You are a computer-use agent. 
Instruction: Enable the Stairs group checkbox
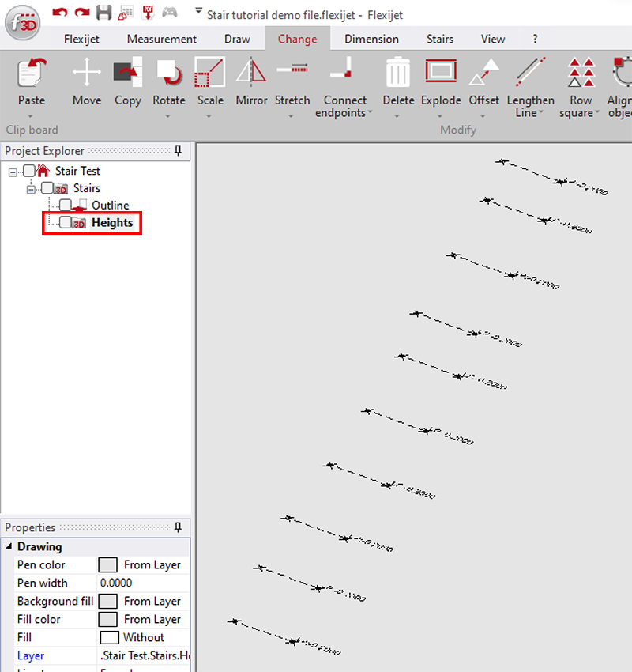(46, 188)
